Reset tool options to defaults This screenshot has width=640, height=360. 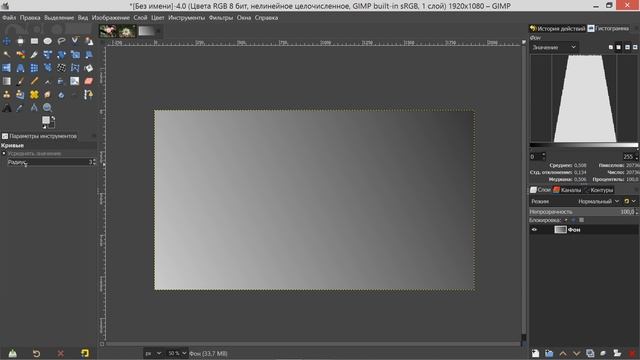tap(84, 353)
